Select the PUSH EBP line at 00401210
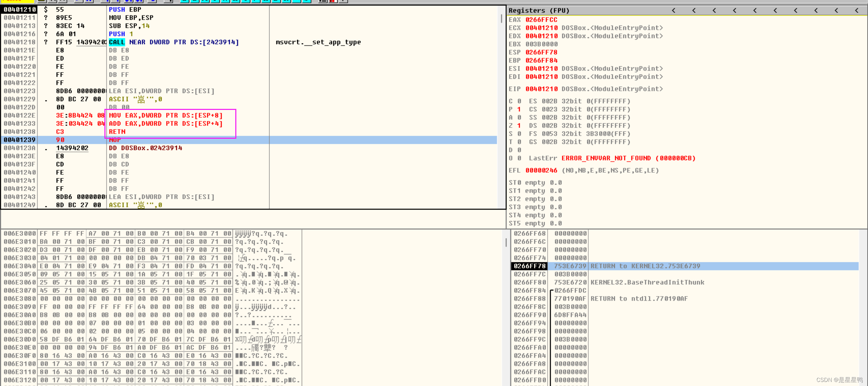This screenshot has height=386, width=868. coord(125,9)
